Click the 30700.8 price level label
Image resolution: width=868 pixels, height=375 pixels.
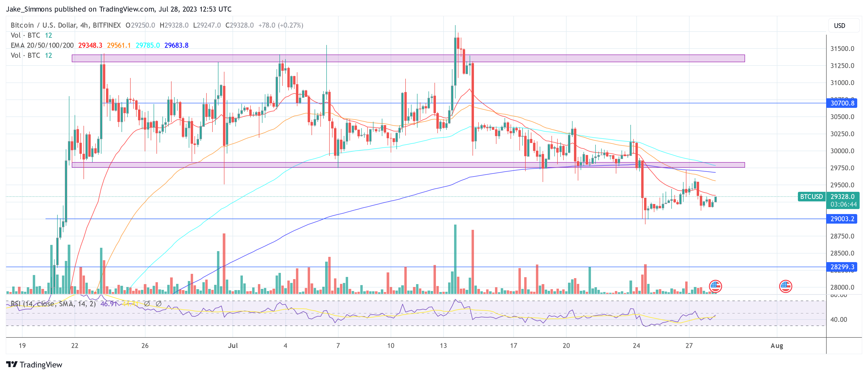(842, 103)
